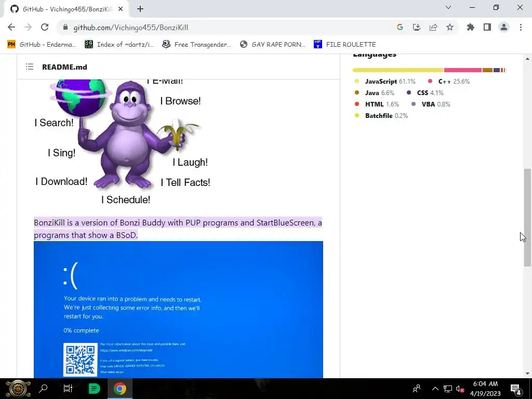Open the Extensions puzzle icon
This screenshot has width=532, height=399.
[471, 27]
